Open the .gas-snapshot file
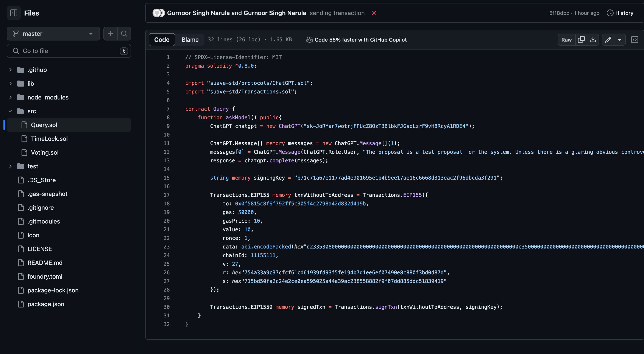The image size is (644, 354). (x=47, y=194)
